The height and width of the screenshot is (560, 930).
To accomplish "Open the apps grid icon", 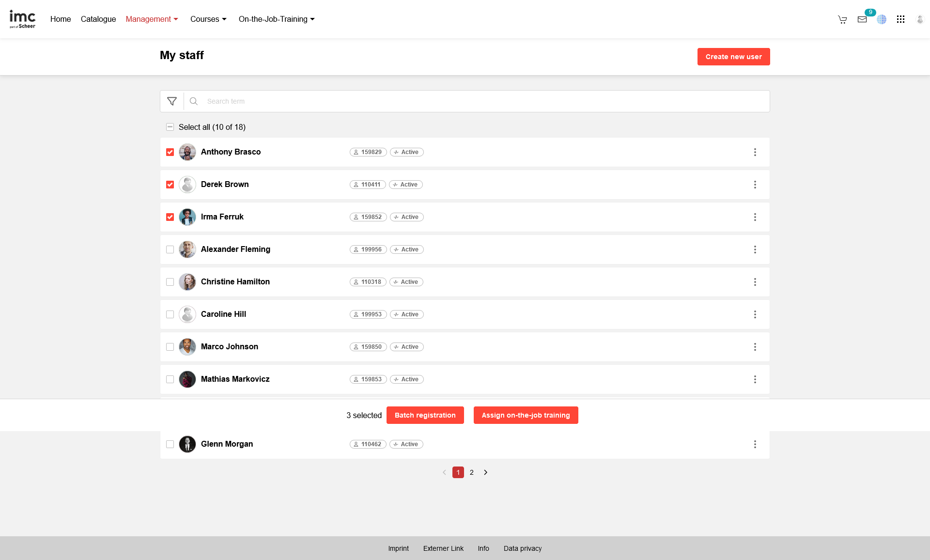I will pyautogui.click(x=900, y=19).
